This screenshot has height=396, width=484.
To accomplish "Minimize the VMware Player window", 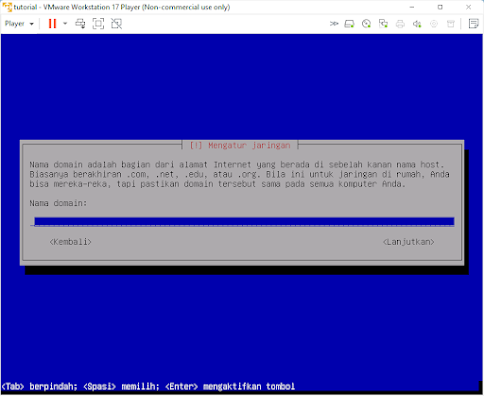I will [x=412, y=7].
